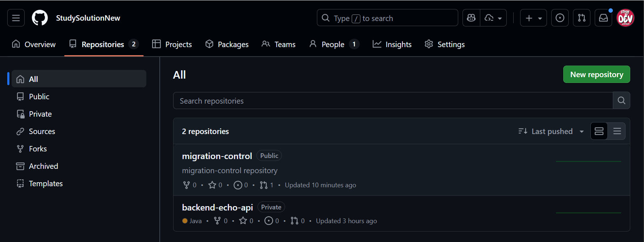The width and height of the screenshot is (644, 242).
Task: Switch to compact list view
Action: tap(617, 131)
